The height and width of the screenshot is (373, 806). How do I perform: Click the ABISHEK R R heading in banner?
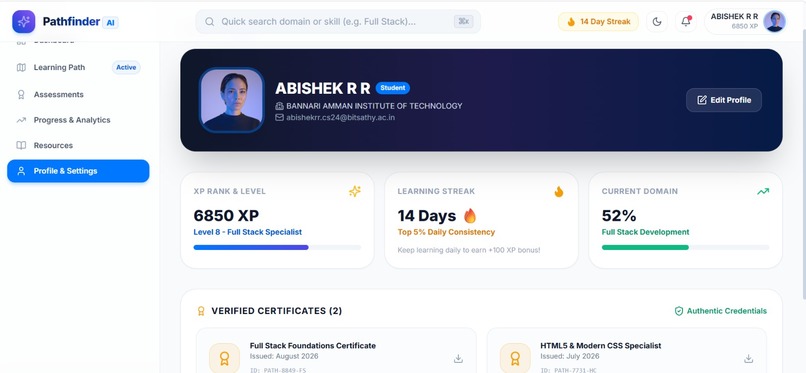pos(323,88)
